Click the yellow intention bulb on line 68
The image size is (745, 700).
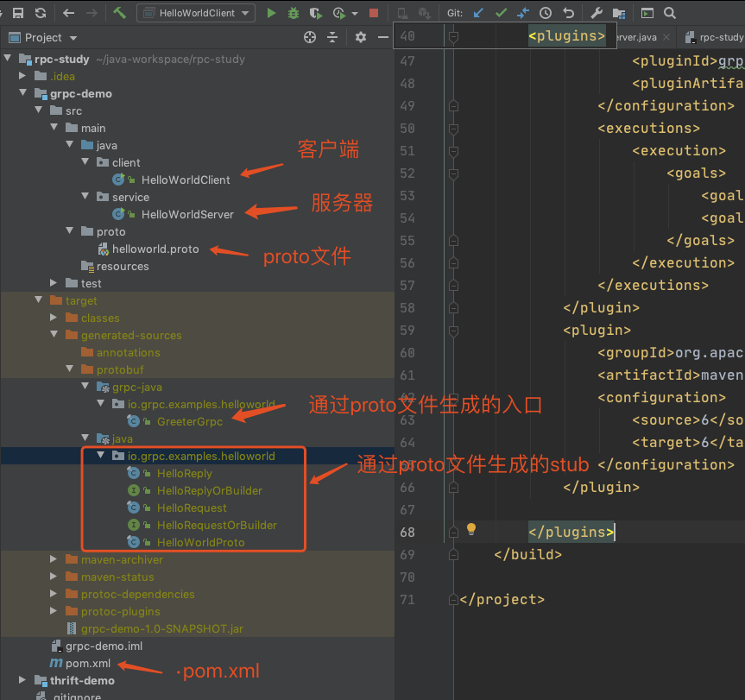(x=471, y=529)
